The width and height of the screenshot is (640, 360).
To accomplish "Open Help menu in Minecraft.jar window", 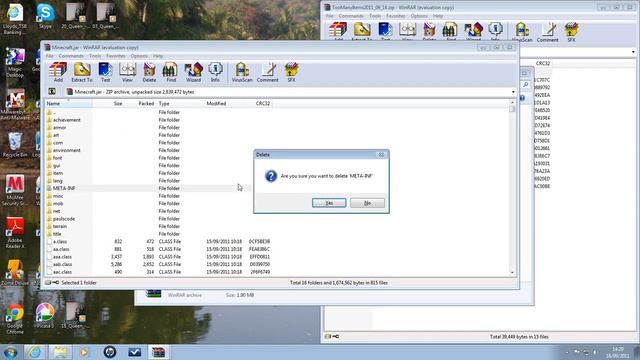I will click(158, 56).
